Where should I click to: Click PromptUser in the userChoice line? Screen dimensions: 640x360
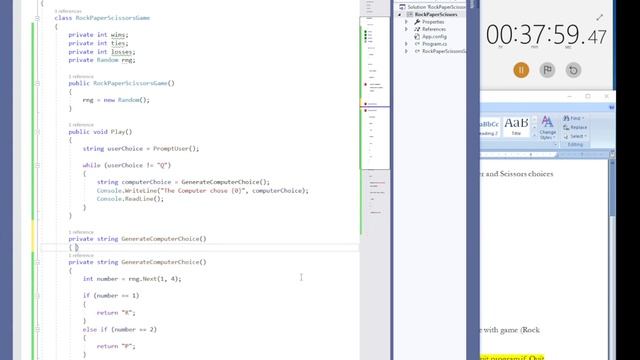[x=172, y=149]
